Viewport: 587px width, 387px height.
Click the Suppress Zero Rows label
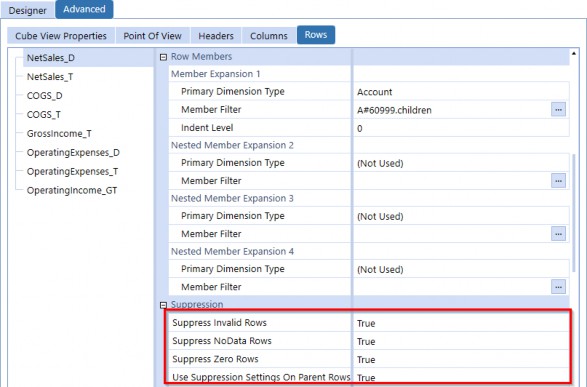pos(215,359)
